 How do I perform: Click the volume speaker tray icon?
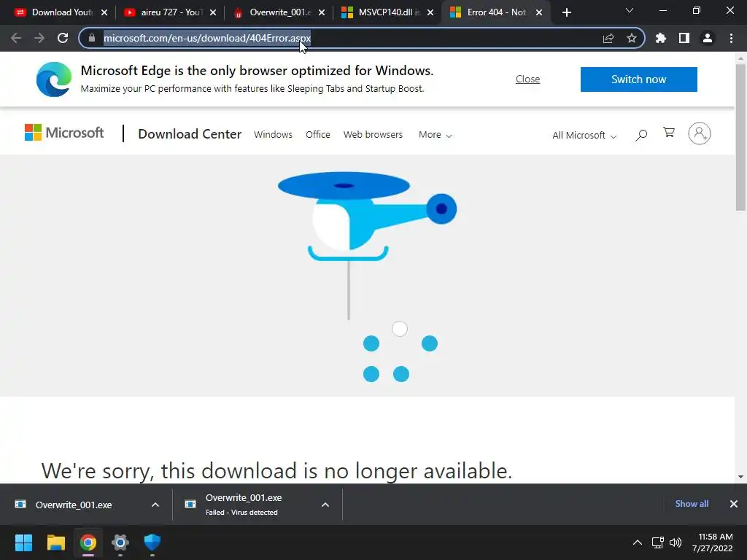pyautogui.click(x=676, y=542)
